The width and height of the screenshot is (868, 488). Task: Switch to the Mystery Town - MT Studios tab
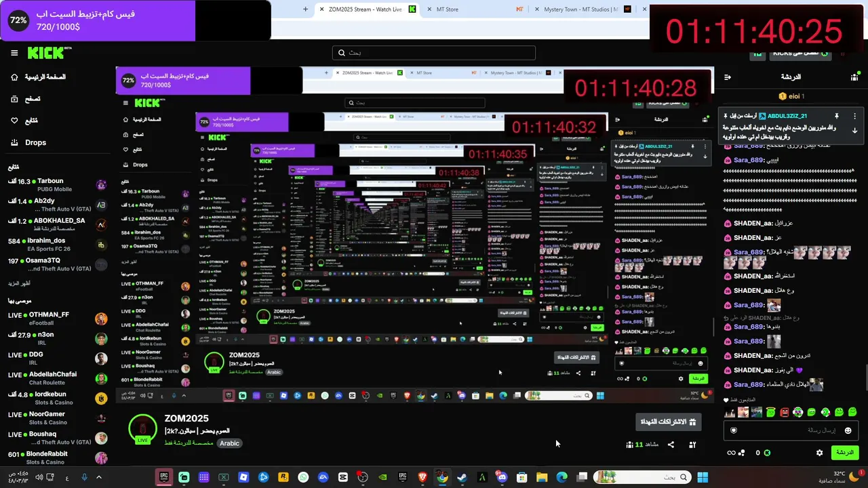582,9
